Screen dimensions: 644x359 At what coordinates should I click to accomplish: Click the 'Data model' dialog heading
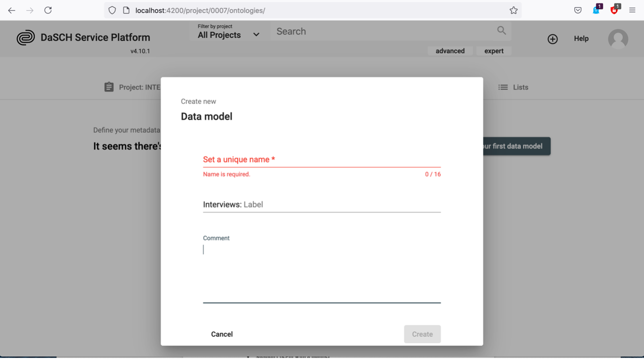tap(207, 116)
